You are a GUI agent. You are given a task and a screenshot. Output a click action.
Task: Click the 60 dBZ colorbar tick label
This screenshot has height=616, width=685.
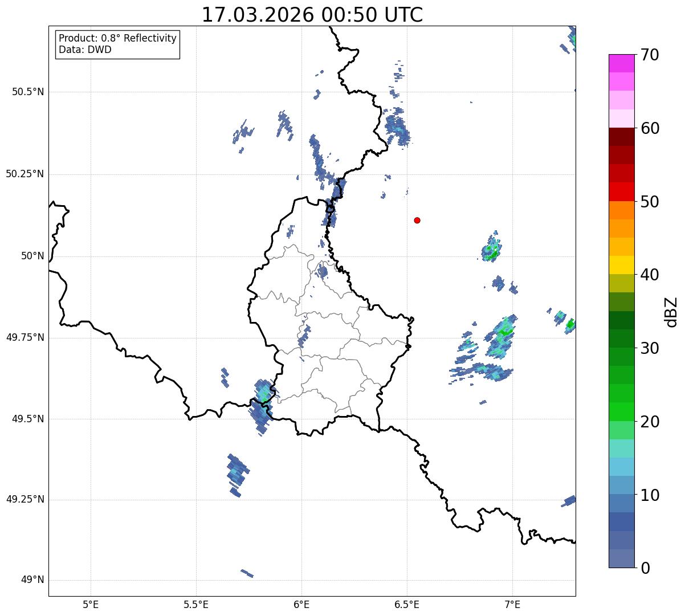650,129
